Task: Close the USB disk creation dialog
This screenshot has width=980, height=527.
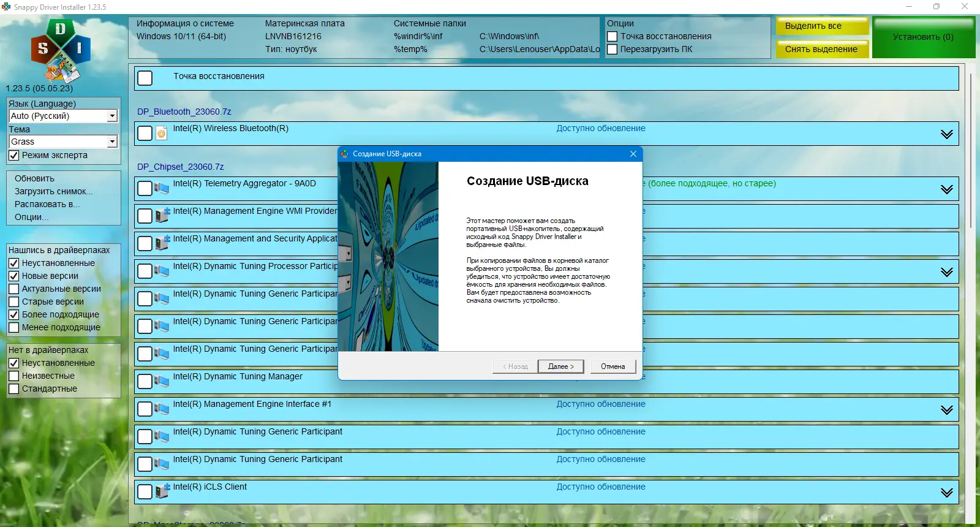Action: tap(633, 154)
